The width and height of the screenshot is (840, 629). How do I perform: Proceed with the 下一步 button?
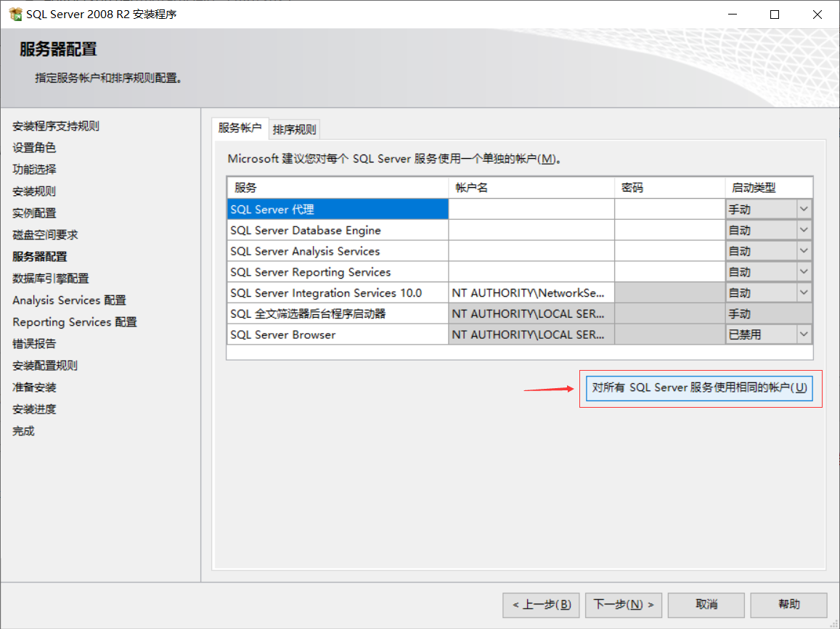click(624, 605)
